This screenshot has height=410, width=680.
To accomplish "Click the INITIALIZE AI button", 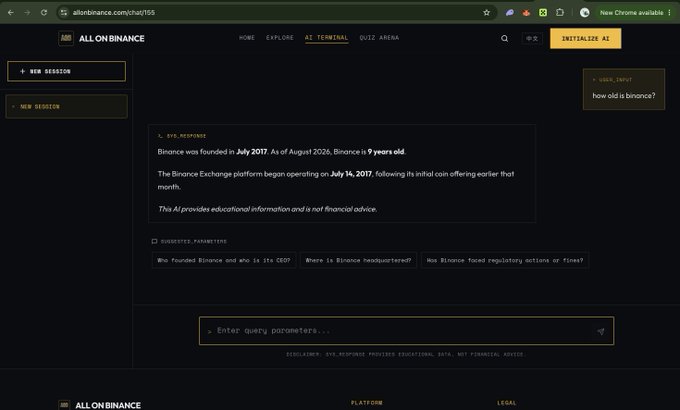I will click(585, 38).
